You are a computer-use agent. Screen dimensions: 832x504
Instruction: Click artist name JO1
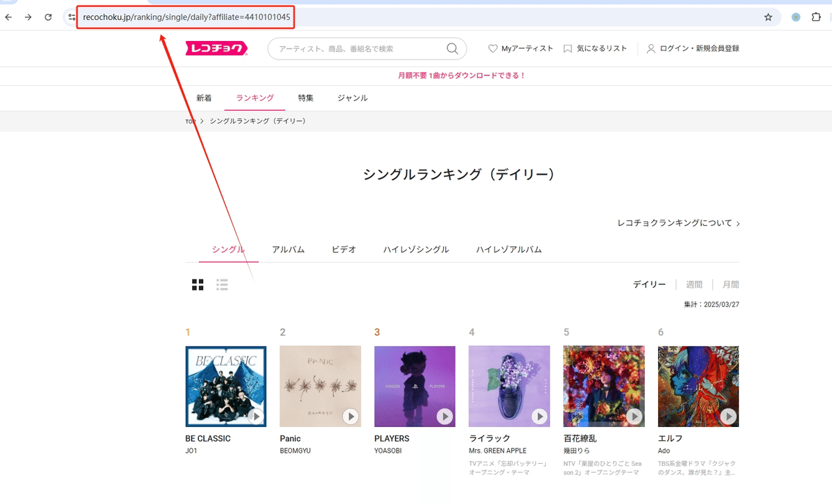(191, 451)
